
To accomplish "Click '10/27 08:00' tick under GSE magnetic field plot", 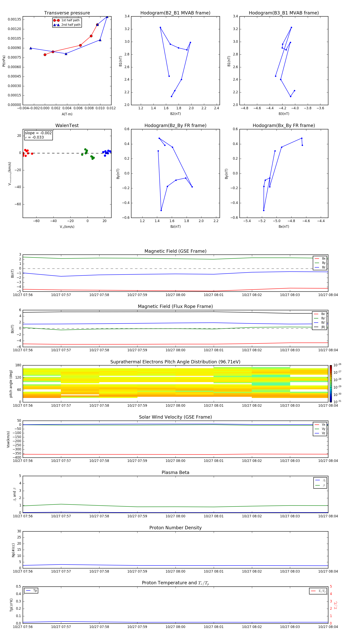I will click(175, 295).
